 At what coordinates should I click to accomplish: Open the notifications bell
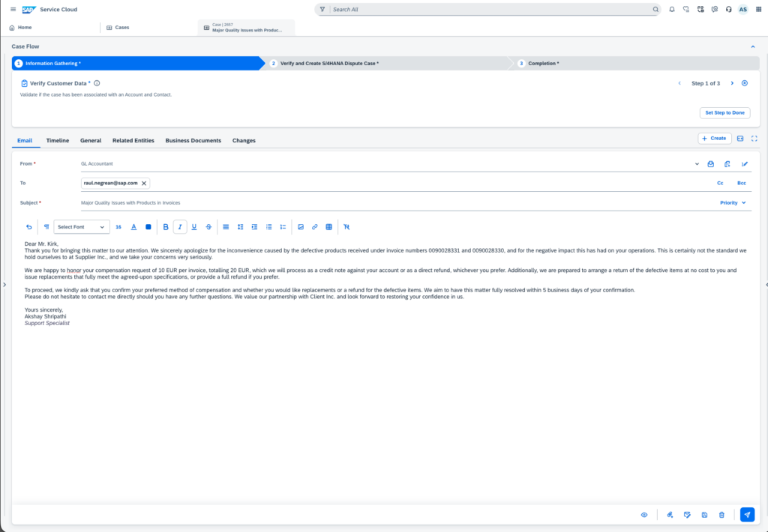point(671,9)
